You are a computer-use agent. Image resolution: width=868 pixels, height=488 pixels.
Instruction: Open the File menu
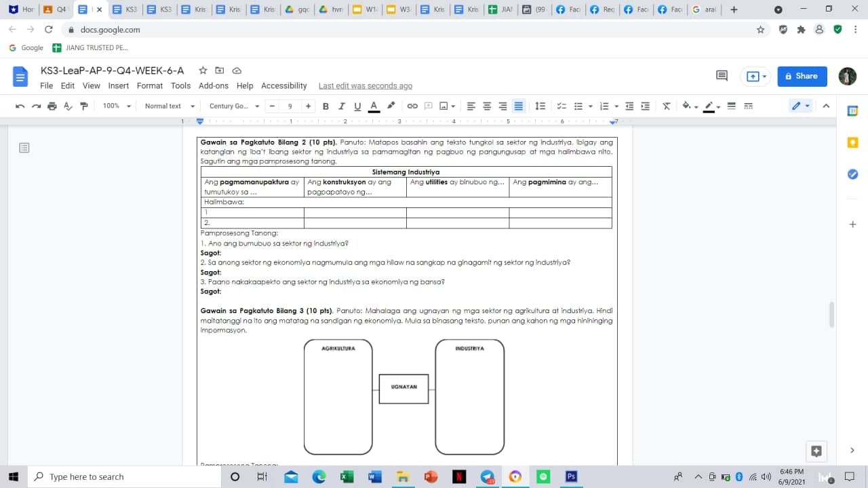46,86
